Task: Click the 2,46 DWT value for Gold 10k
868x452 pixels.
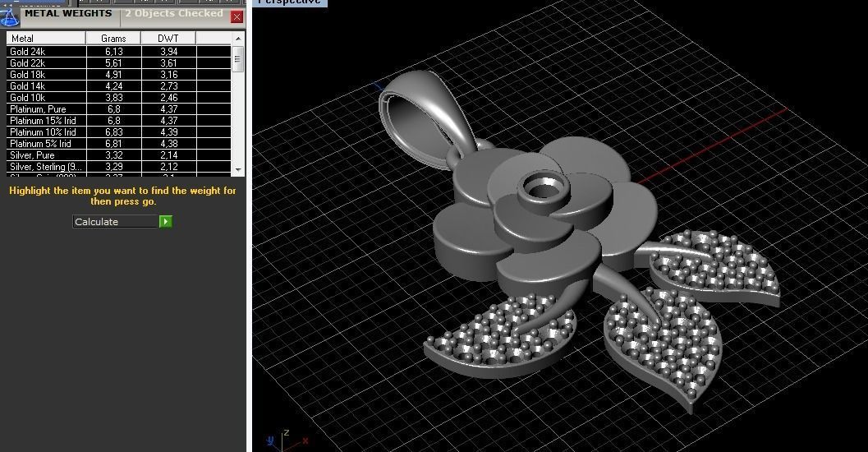Action: point(169,98)
